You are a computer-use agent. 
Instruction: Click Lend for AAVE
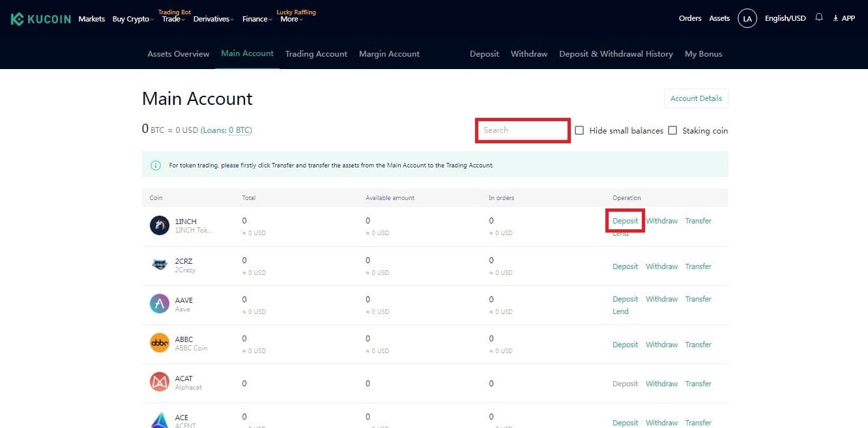point(620,311)
